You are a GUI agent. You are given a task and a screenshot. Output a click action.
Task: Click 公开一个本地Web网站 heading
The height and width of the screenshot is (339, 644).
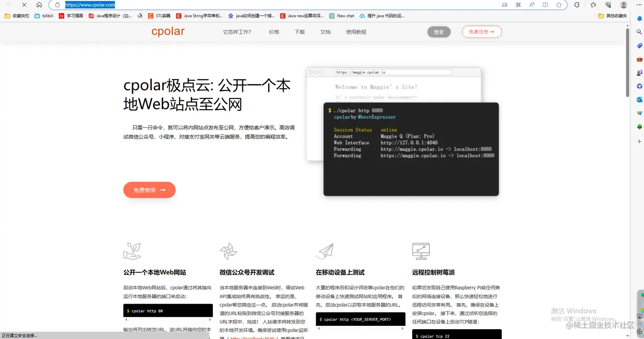coord(155,273)
